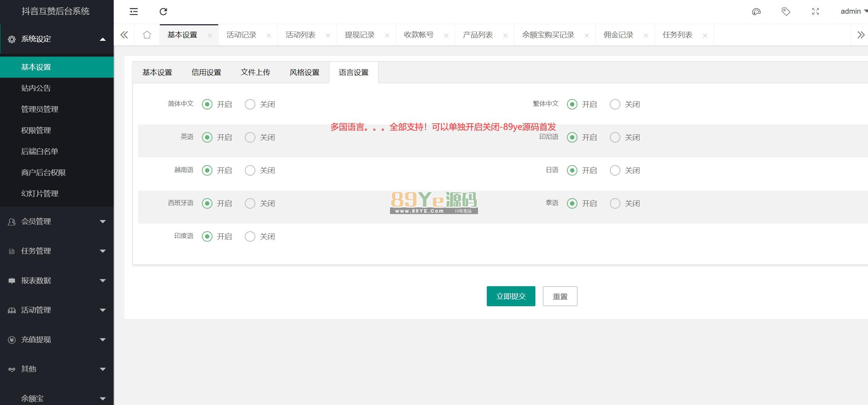Viewport: 868px width, 405px height.
Task: Open 权限管理 in sidebar
Action: click(x=57, y=130)
